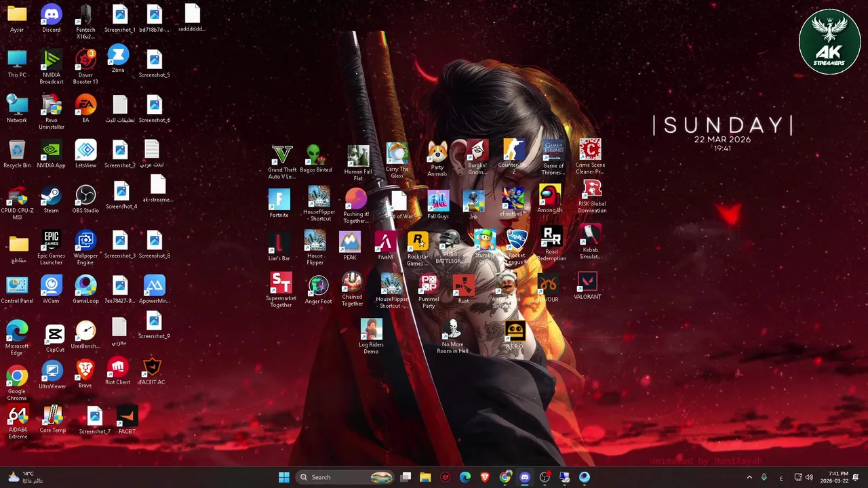This screenshot has height=488, width=868.
Task: Open the Windows Start menu
Action: click(284, 477)
